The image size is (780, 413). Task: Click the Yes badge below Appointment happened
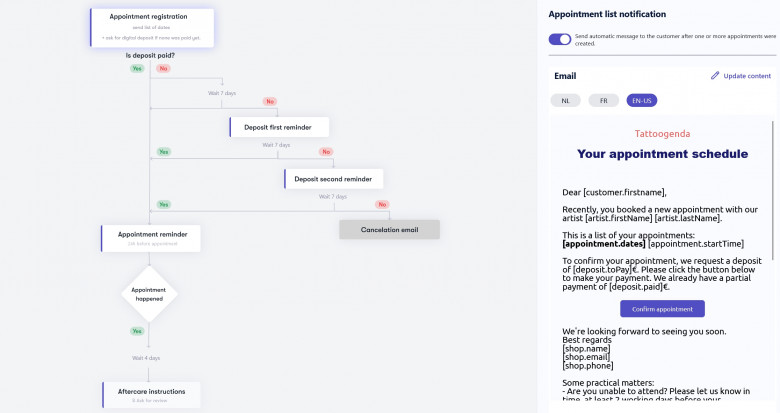point(137,330)
